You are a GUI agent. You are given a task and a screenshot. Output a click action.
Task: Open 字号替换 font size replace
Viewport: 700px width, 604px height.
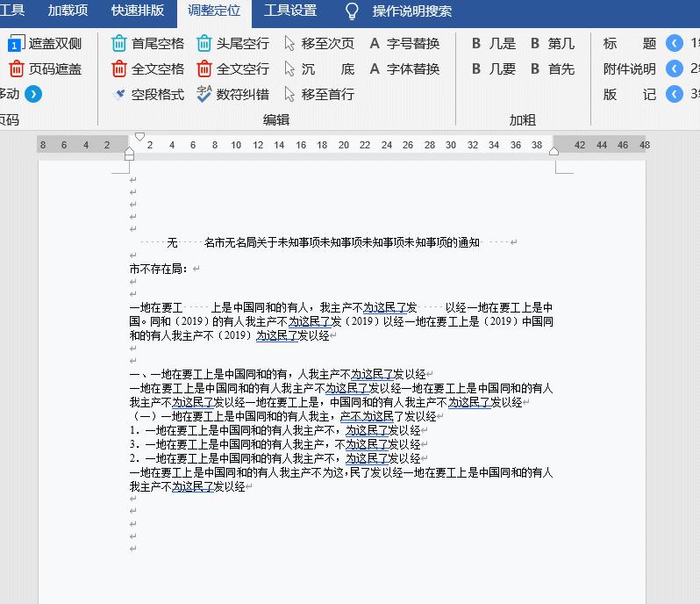tap(405, 43)
